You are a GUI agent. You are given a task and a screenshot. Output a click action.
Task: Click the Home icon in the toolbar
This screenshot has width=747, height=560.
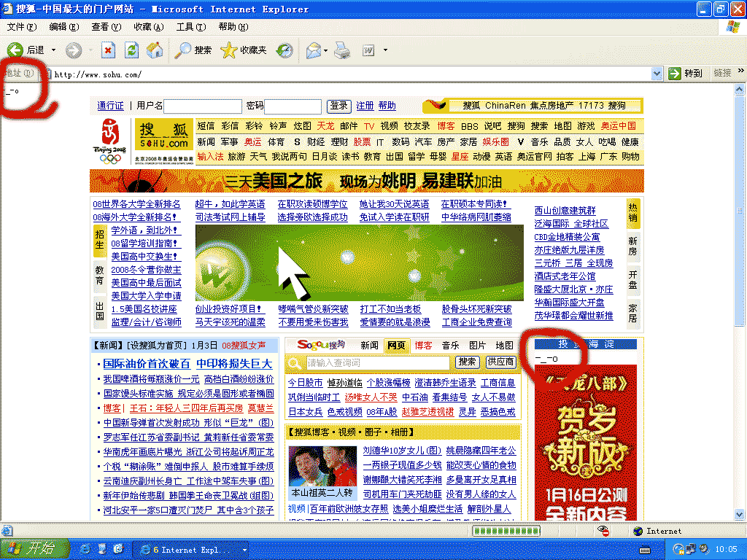click(155, 50)
